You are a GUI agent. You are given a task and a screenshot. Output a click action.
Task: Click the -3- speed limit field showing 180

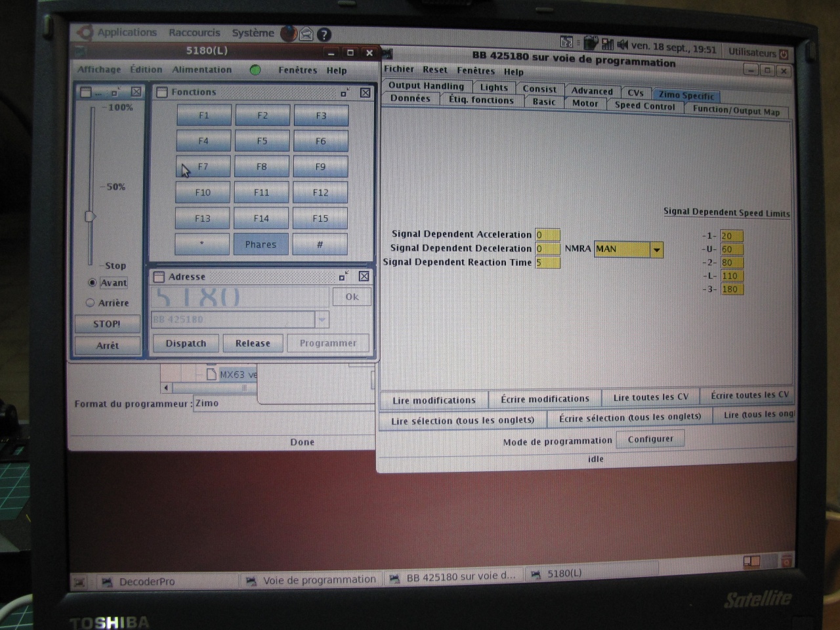(x=732, y=289)
